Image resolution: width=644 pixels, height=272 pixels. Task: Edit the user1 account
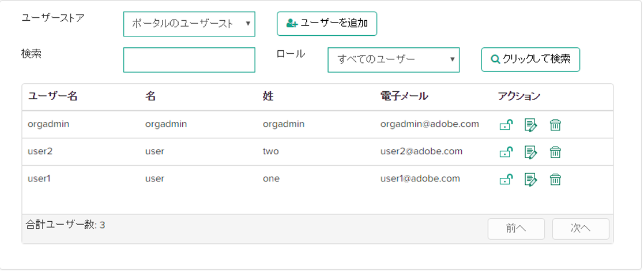pos(530,180)
